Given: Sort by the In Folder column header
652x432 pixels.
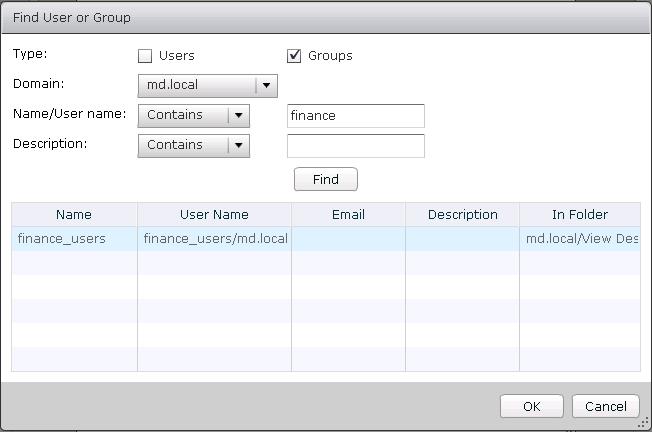Looking at the screenshot, I should tap(580, 214).
